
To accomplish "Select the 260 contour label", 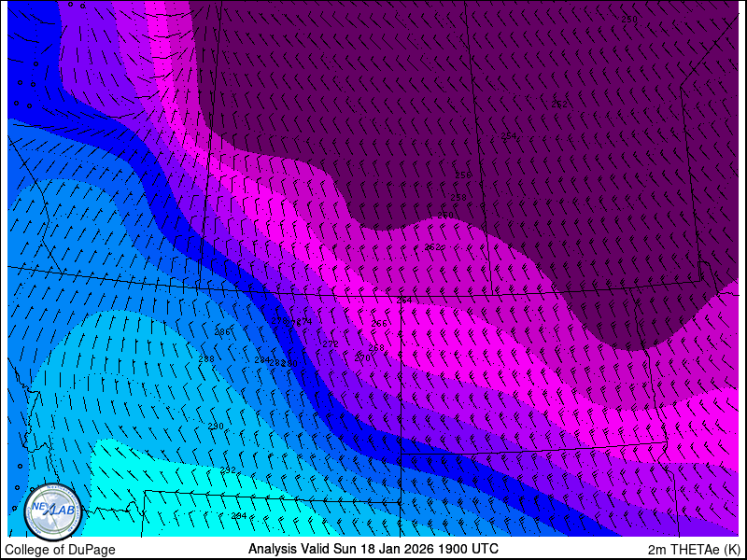I will point(445,216).
